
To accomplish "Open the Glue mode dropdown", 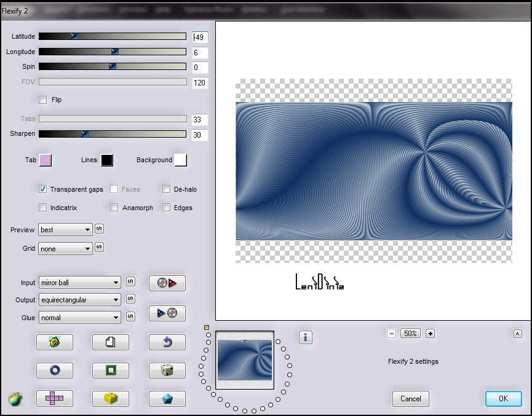I will click(80, 317).
